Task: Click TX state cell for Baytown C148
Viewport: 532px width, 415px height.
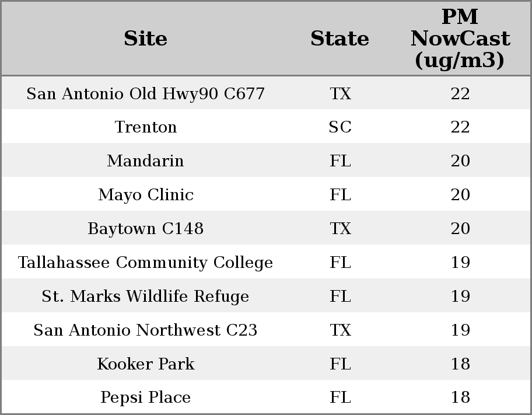Action: [340, 229]
